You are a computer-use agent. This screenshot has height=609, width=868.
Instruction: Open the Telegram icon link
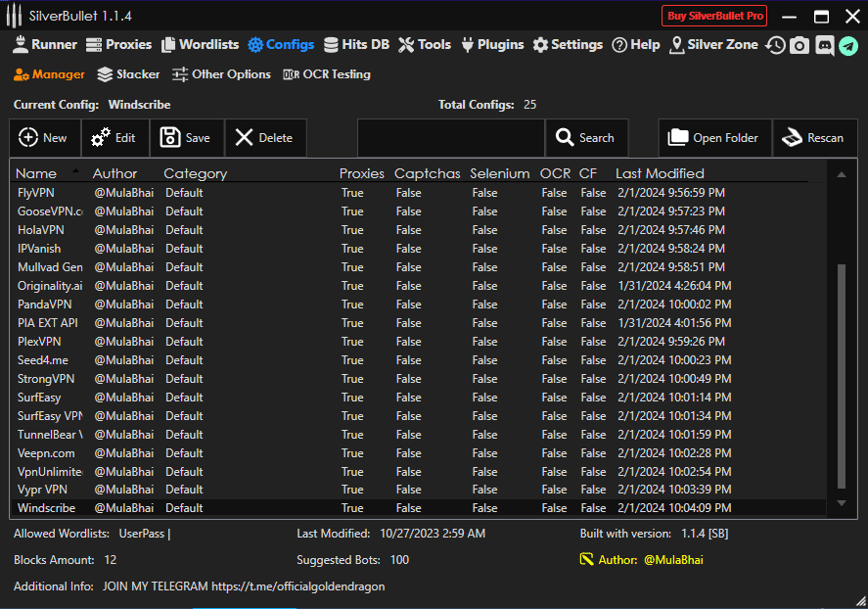coord(848,45)
